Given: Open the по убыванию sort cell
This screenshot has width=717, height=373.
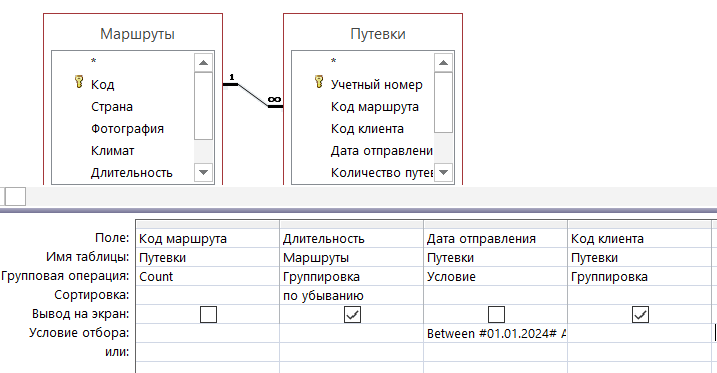Looking at the screenshot, I should click(x=352, y=295).
